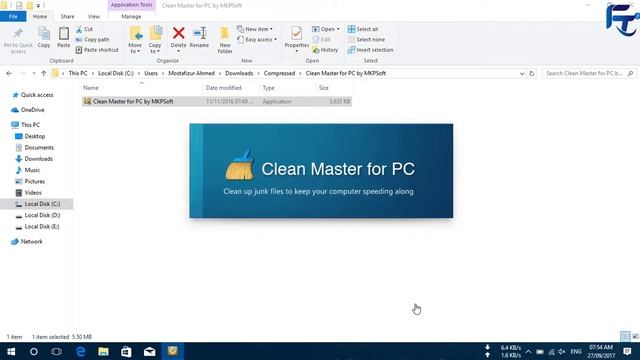Refresh the folder view
Viewport: 640px width, 360px height.
coord(531,73)
